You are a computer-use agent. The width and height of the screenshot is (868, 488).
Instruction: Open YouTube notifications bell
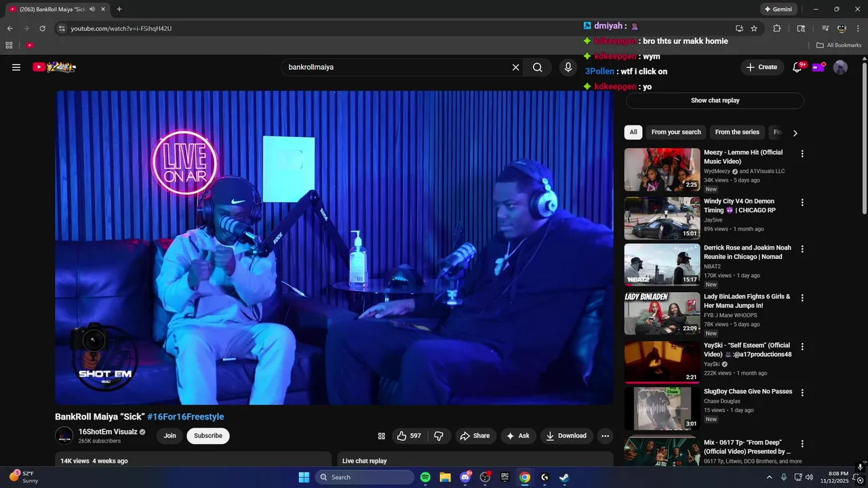point(797,67)
